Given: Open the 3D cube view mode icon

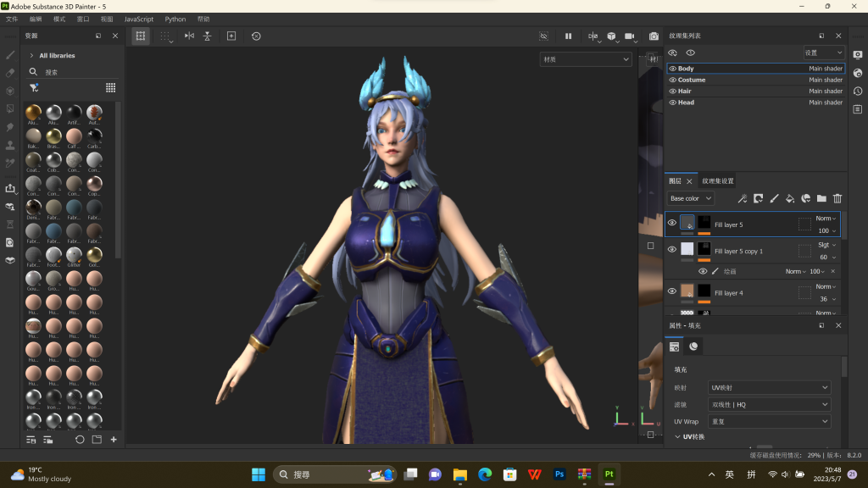Looking at the screenshot, I should pos(611,36).
